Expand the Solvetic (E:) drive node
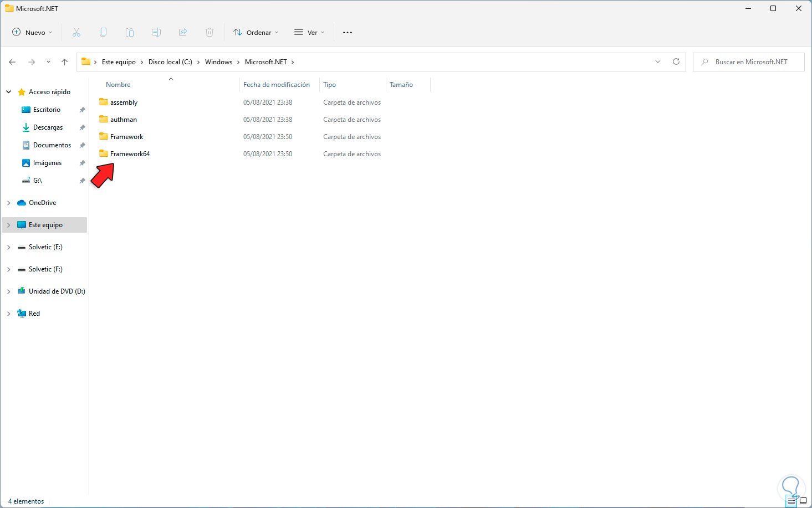 point(9,247)
